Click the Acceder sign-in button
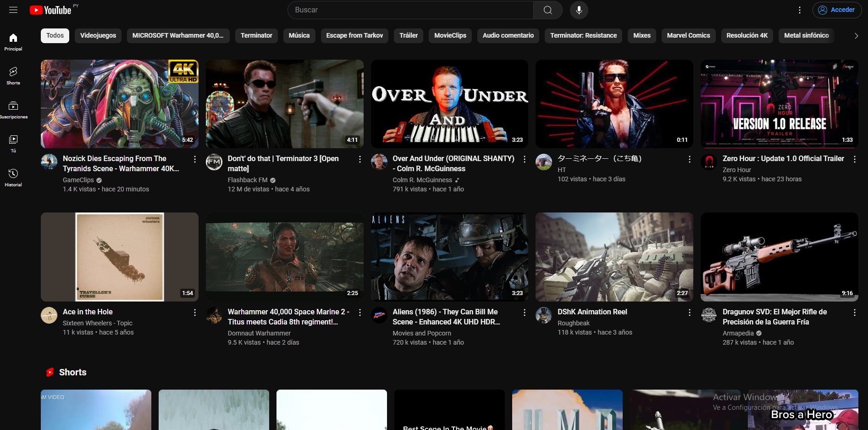 [837, 10]
